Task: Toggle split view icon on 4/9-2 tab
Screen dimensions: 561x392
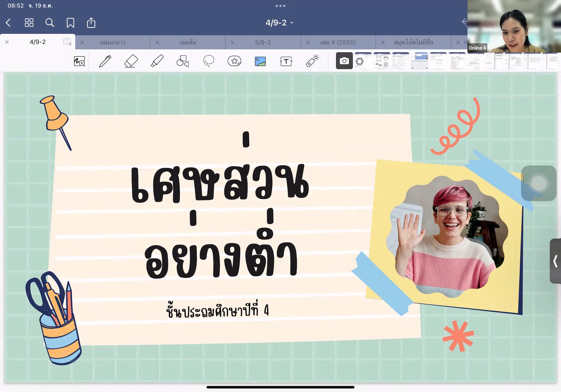Action: 67,42
